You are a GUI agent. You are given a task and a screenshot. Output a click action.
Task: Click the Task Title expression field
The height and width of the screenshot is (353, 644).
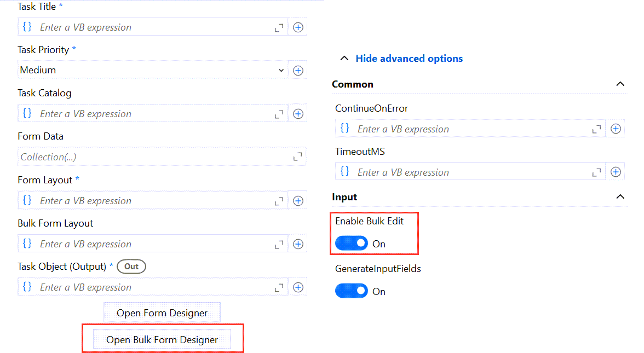tap(153, 27)
